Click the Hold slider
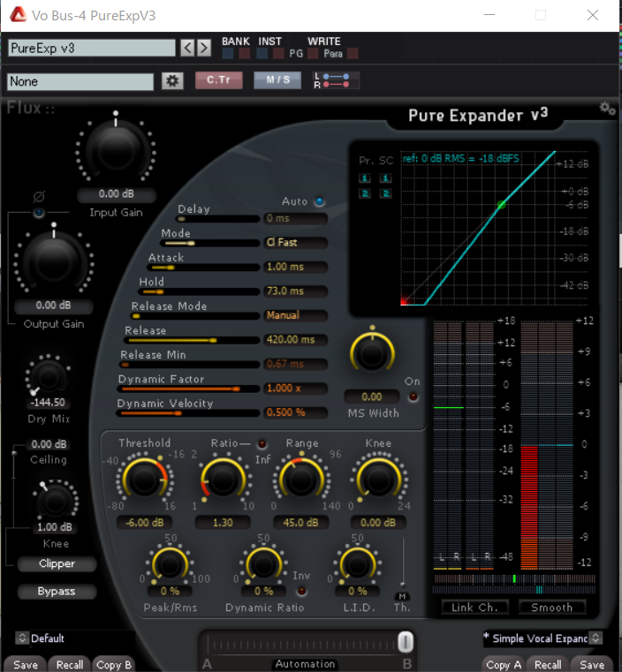 click(x=199, y=292)
